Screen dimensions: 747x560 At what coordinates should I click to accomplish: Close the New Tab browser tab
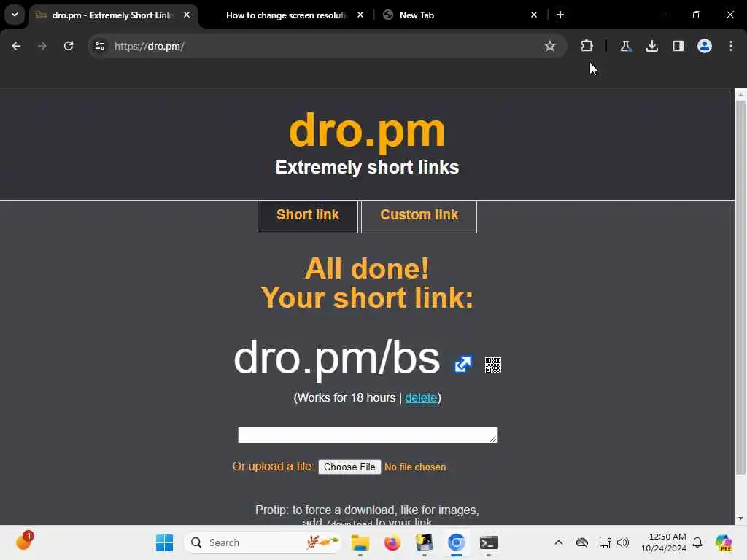533,15
